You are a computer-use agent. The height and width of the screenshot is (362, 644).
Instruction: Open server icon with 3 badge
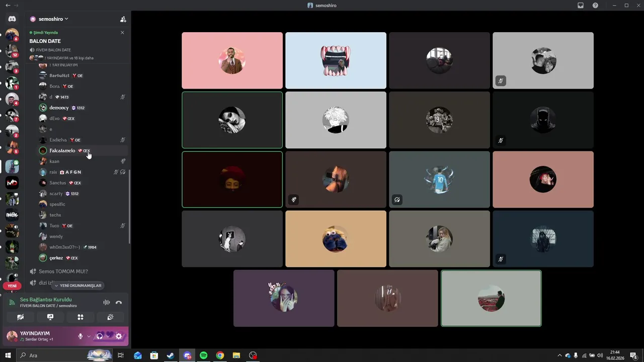[12, 67]
